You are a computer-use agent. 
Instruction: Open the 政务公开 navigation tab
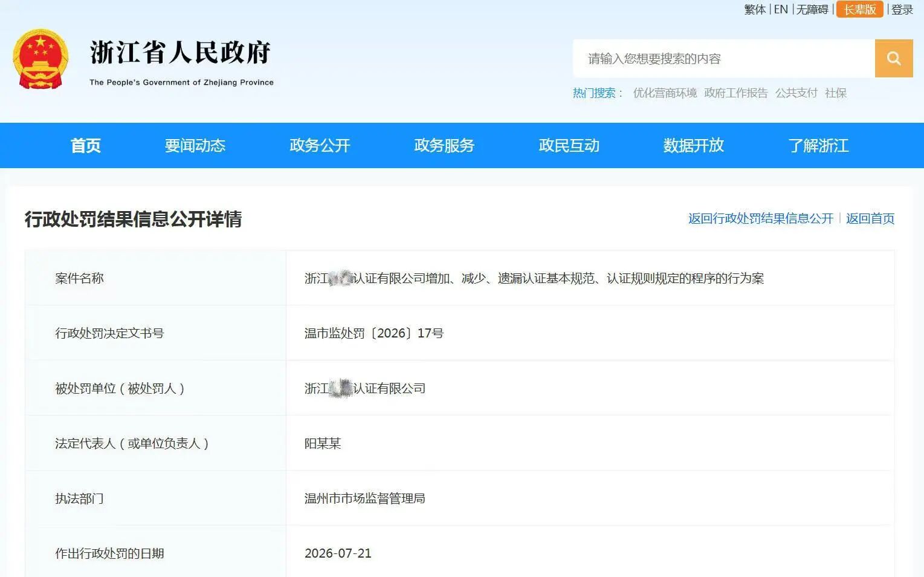[x=320, y=146]
